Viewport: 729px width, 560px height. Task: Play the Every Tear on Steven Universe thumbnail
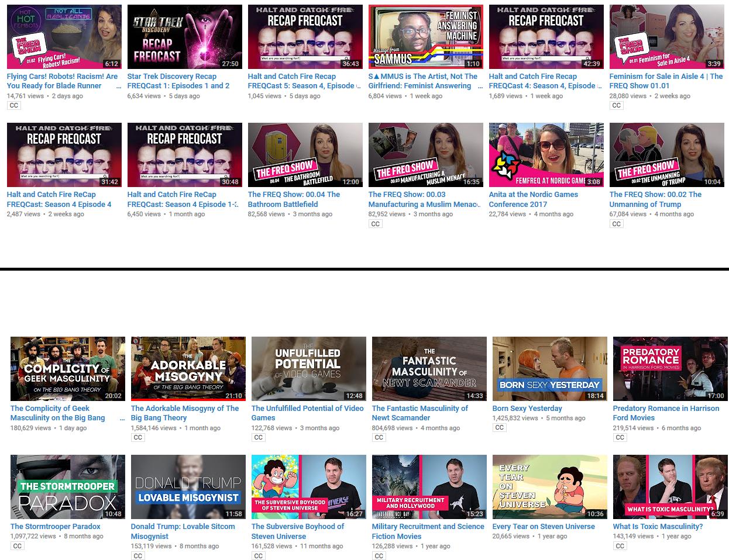pyautogui.click(x=550, y=487)
